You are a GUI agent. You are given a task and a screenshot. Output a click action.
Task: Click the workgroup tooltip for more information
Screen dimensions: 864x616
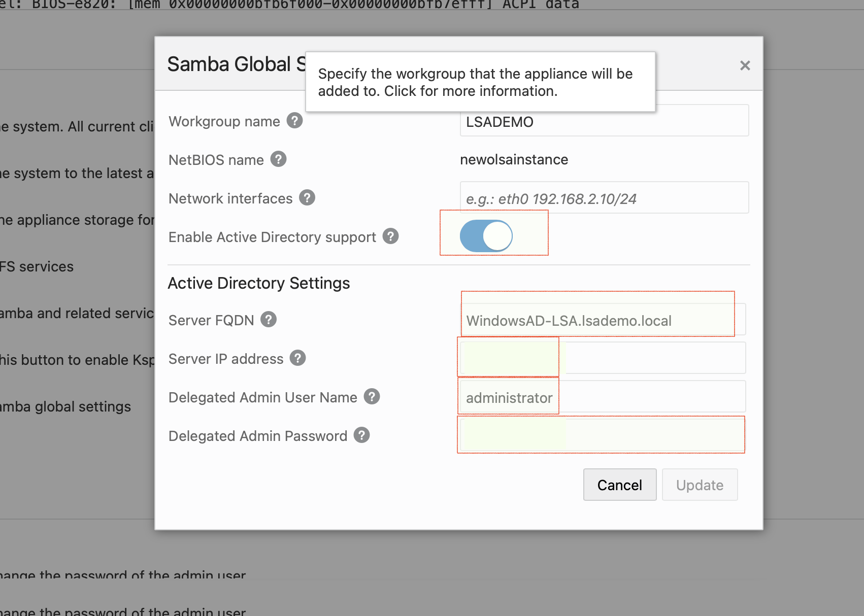pyautogui.click(x=480, y=82)
